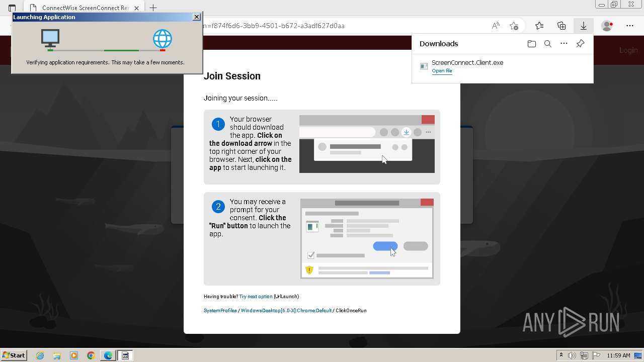The width and height of the screenshot is (644, 362).
Task: Click the ScreenConnect.Client.exe file name
Action: [x=467, y=63]
